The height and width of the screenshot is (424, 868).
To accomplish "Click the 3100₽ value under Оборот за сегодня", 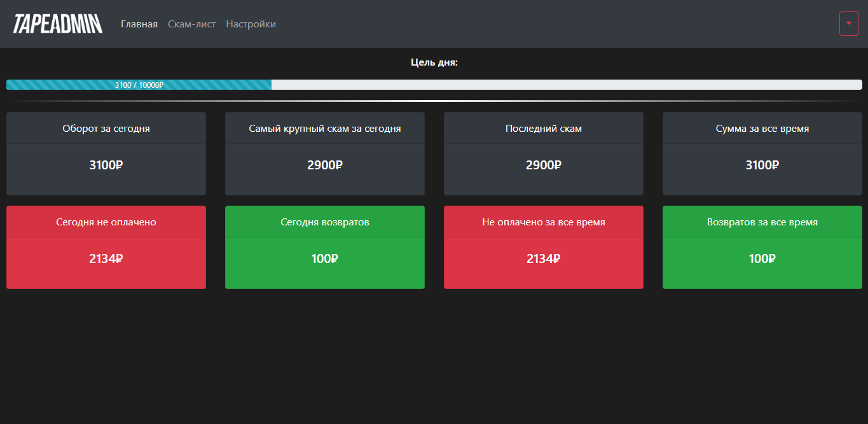I will (106, 165).
